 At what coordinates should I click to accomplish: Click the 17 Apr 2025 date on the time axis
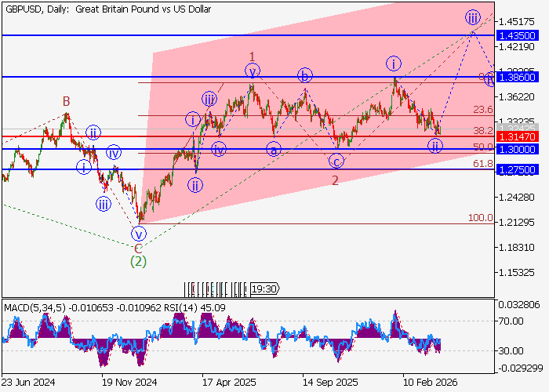(229, 382)
